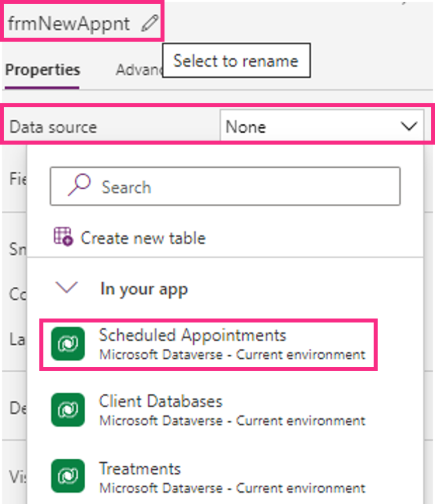Screen dimensions: 435x504
Task: Click the Dataverse icon beside Client Databases
Action: coord(68,409)
